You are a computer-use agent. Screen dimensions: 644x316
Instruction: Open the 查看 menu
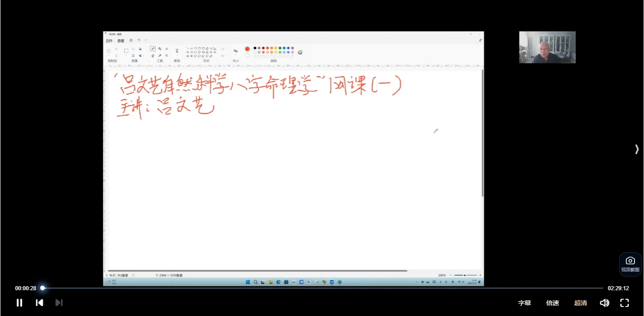121,41
